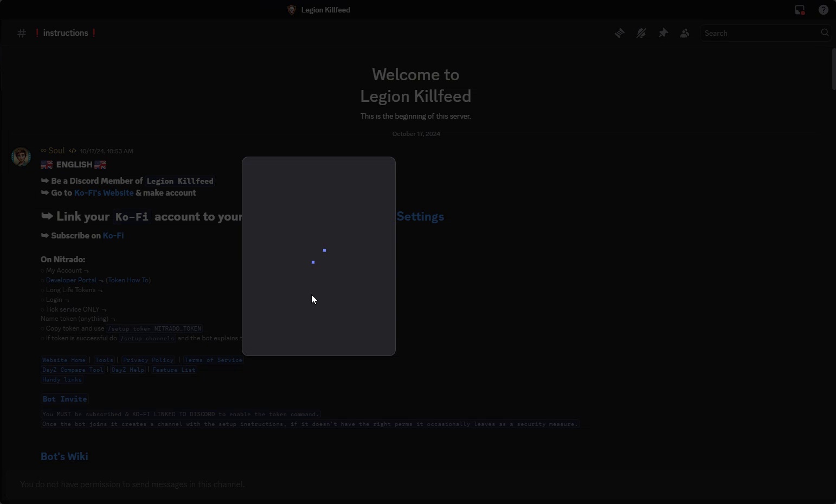Click the My Account line
The image size is (836, 504).
[65, 271]
